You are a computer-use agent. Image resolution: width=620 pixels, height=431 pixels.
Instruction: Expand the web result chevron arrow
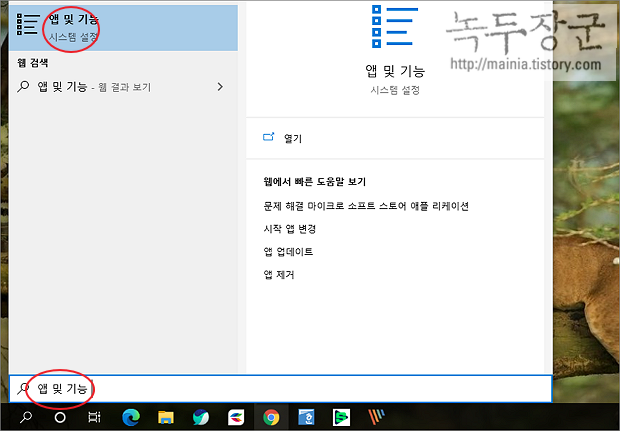(220, 87)
